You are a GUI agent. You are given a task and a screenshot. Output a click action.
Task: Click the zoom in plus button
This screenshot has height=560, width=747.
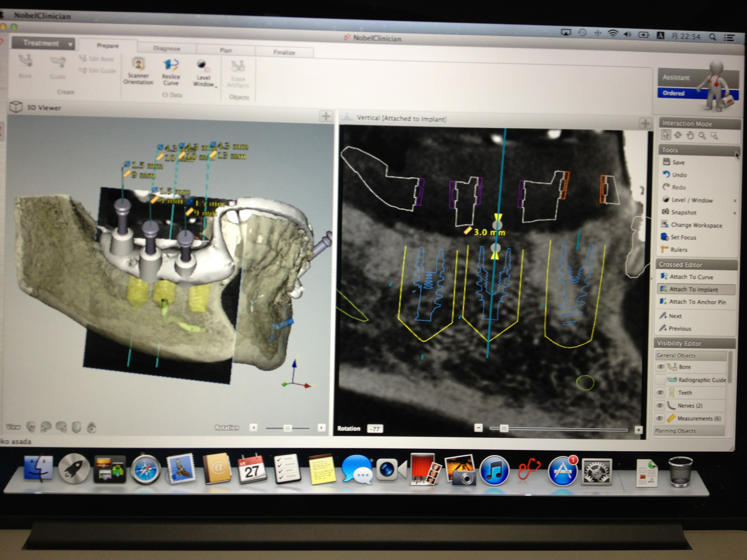(638, 430)
